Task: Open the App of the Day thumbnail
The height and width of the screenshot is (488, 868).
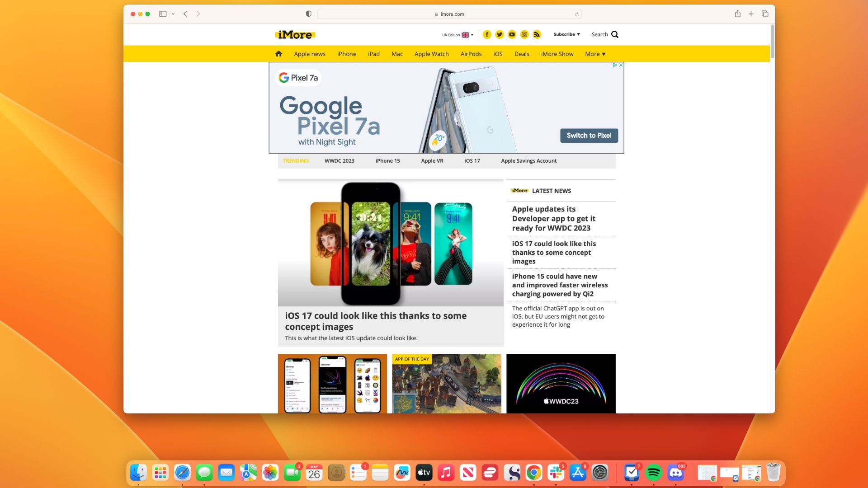Action: (447, 384)
